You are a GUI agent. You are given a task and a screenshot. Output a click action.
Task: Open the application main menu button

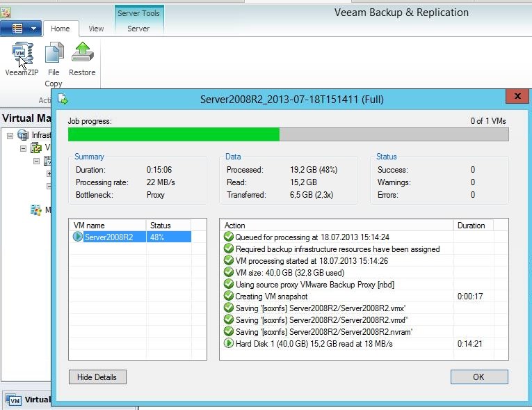tap(21, 29)
